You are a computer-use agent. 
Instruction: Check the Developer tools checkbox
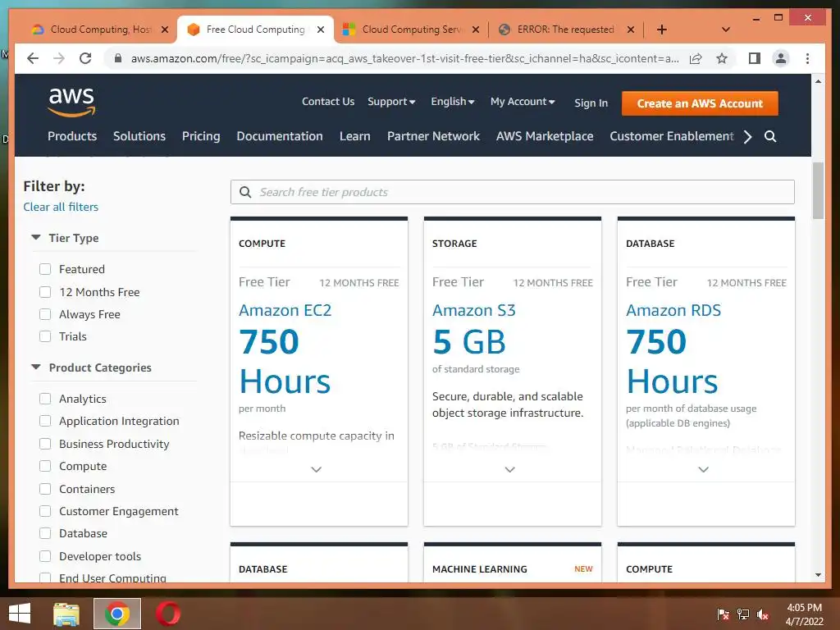tap(45, 556)
